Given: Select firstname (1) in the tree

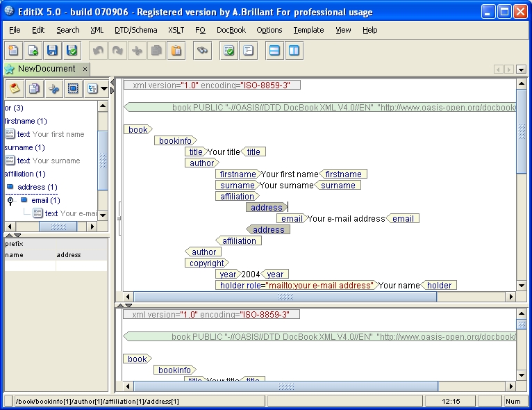Looking at the screenshot, I should coord(26,121).
